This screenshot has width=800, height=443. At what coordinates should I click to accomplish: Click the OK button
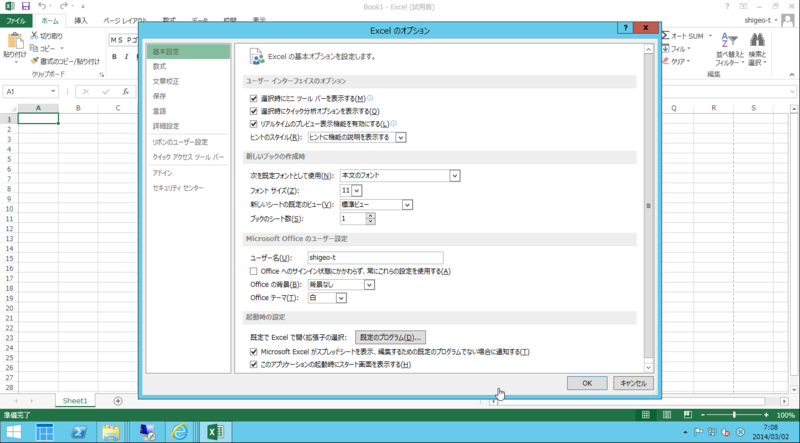[x=587, y=383]
